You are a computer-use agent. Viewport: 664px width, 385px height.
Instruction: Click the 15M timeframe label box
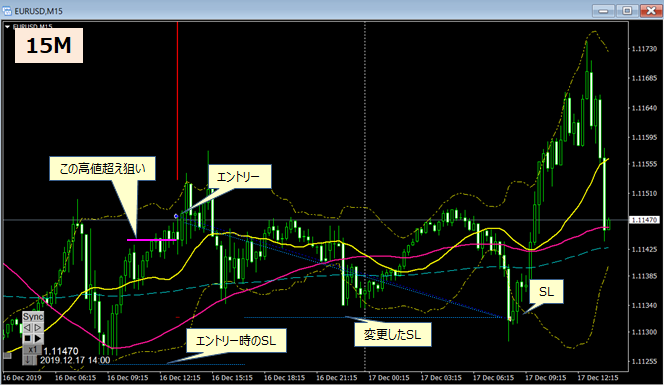(x=49, y=45)
